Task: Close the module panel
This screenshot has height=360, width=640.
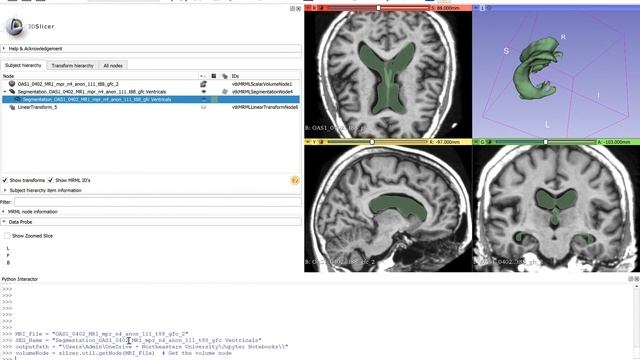Action: click(298, 8)
